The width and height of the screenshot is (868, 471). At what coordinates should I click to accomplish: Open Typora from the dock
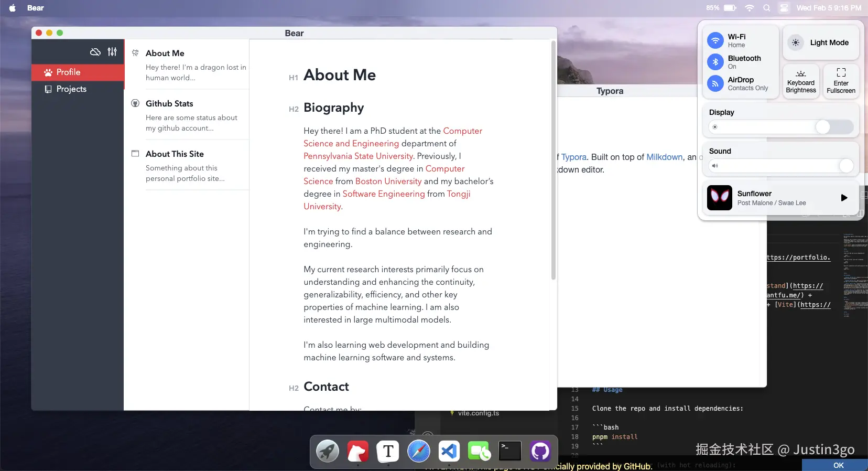click(x=388, y=451)
